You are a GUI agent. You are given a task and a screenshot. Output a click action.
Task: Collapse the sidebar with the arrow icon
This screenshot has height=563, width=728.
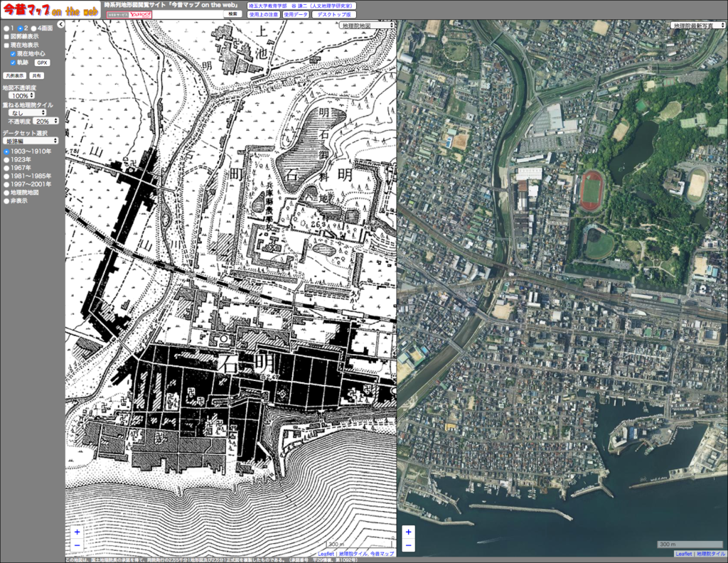coord(61,24)
